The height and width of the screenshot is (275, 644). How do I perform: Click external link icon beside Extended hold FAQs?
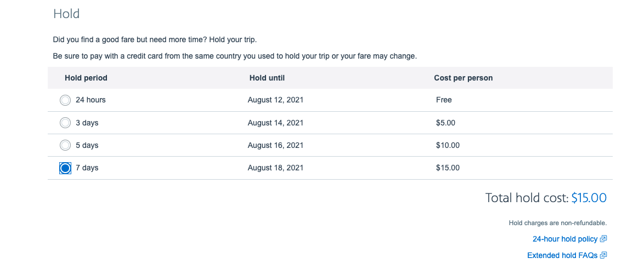[603, 255]
